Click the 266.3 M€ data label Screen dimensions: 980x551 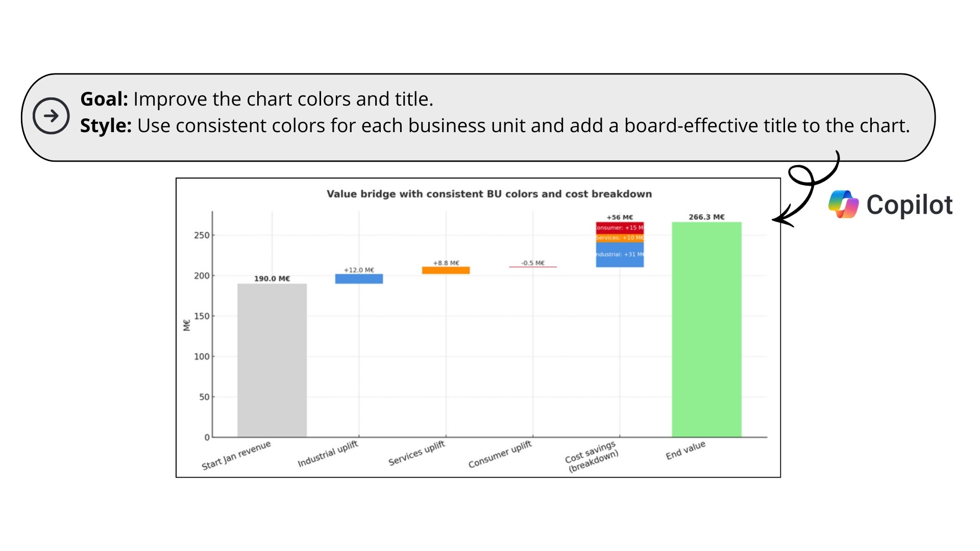(706, 217)
